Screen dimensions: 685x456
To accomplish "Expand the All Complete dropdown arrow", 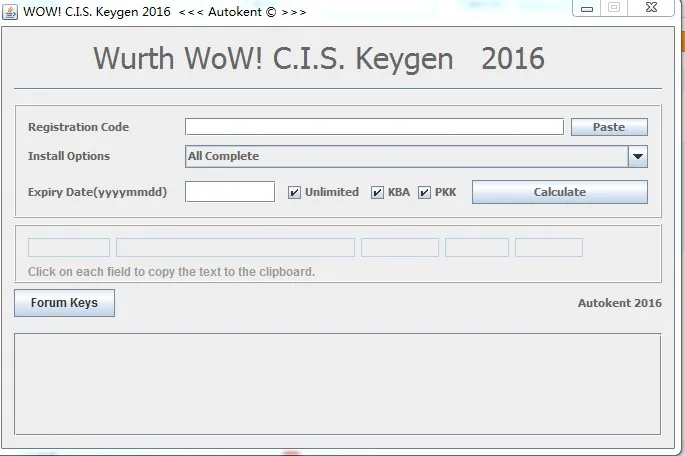I will [638, 156].
